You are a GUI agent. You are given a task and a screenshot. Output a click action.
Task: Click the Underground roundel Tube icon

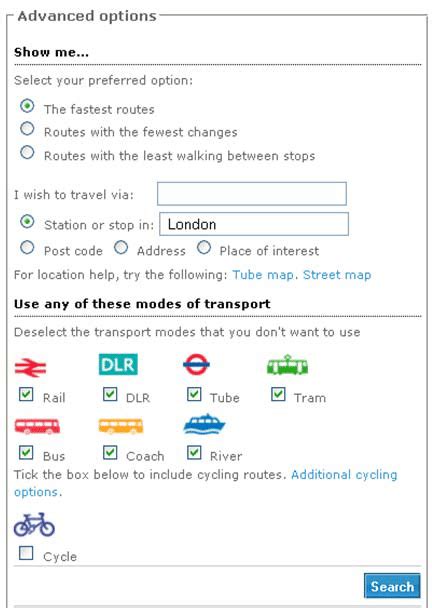coord(196,364)
